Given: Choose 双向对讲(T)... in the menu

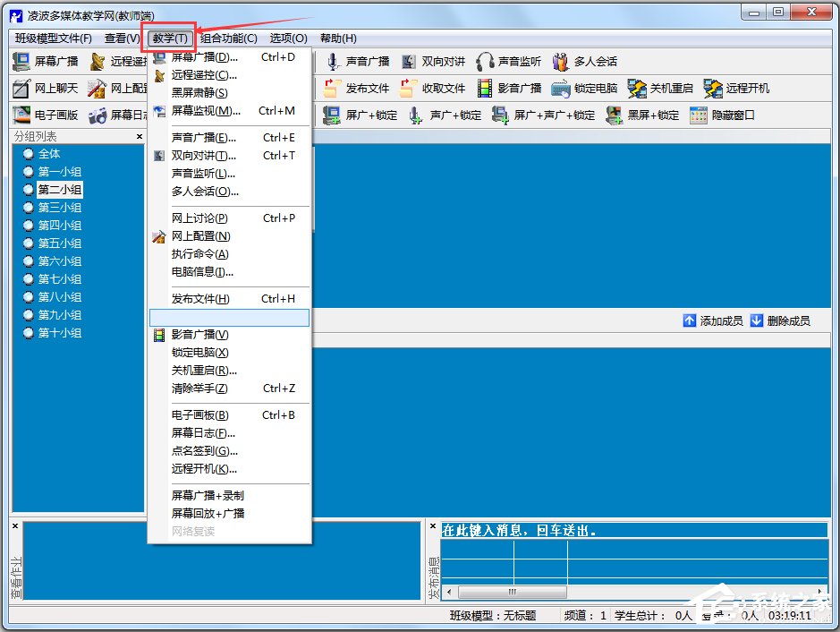Looking at the screenshot, I should [229, 156].
